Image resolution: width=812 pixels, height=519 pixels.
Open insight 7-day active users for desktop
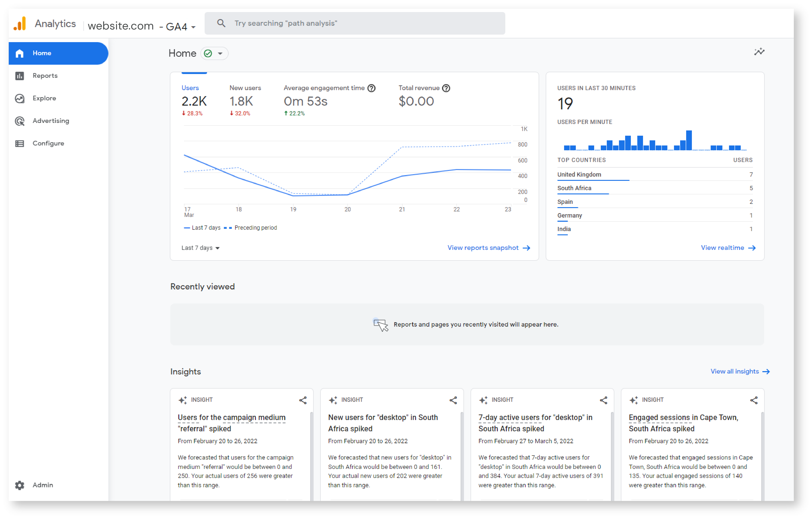(x=535, y=423)
